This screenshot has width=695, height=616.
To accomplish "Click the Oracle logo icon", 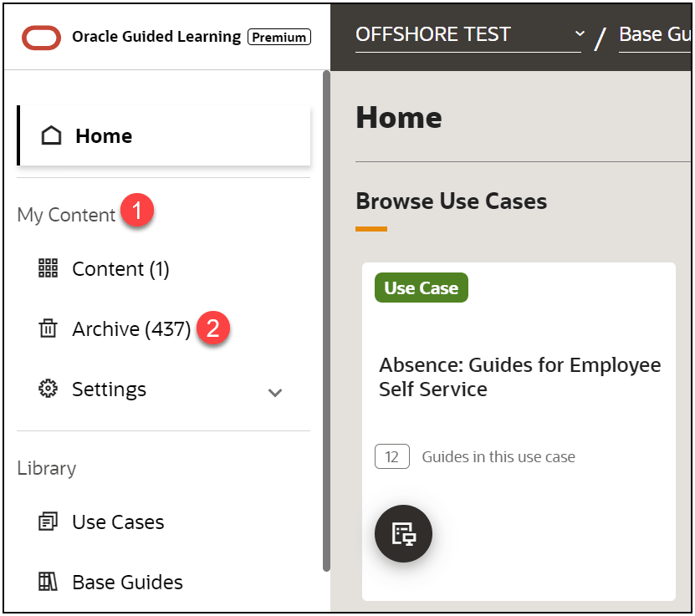I will coord(41,38).
